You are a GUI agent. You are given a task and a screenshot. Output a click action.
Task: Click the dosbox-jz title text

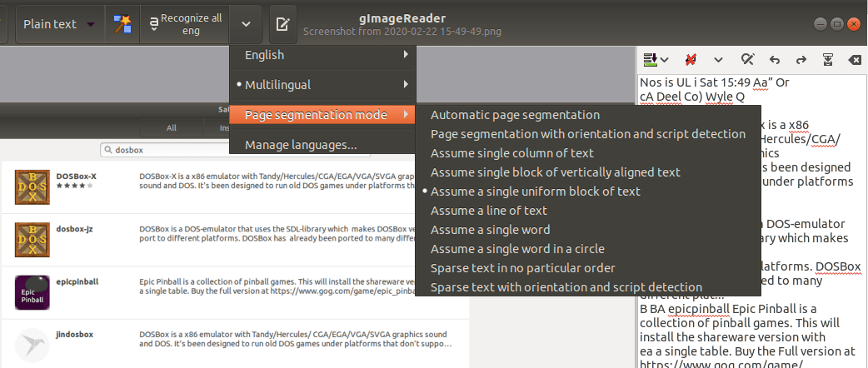pyautogui.click(x=75, y=229)
